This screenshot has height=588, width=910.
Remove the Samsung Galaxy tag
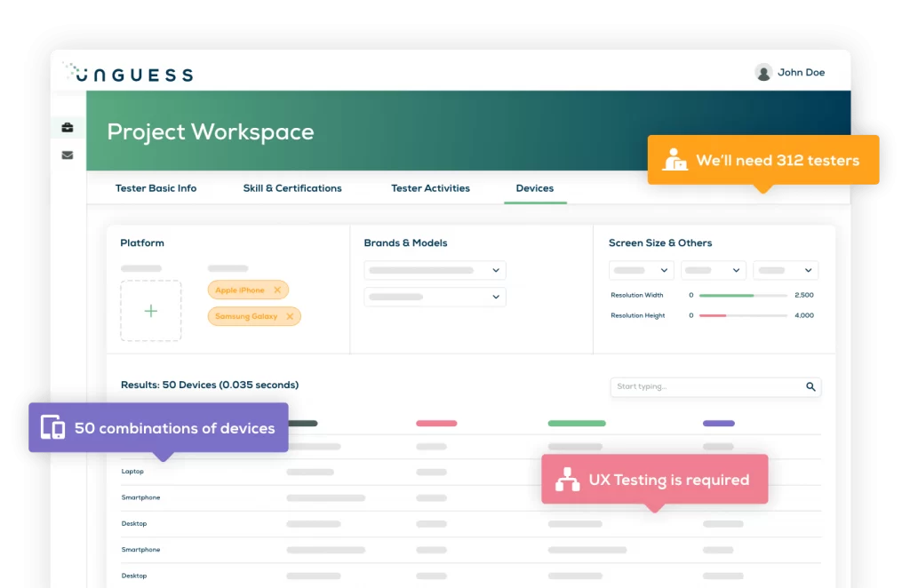290,316
